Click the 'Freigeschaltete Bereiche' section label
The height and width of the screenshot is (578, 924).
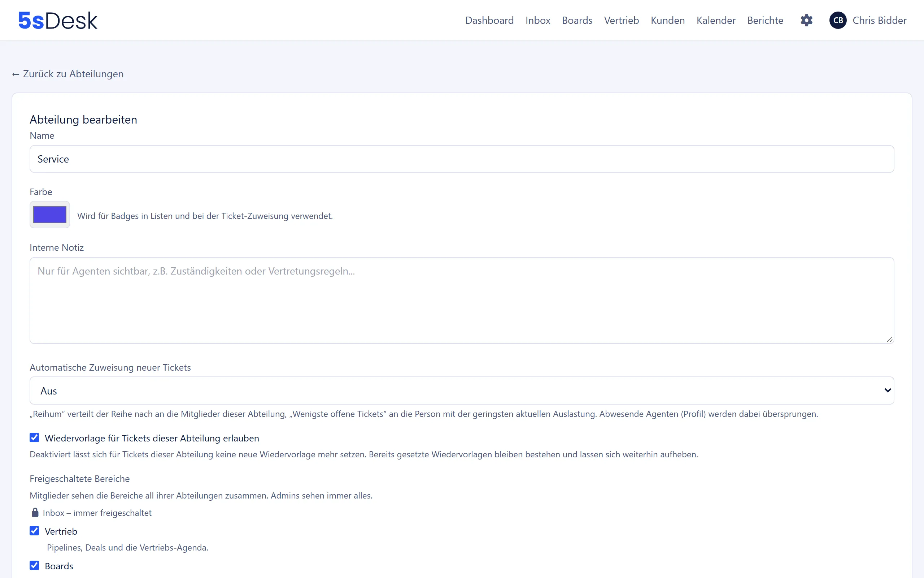(x=80, y=479)
